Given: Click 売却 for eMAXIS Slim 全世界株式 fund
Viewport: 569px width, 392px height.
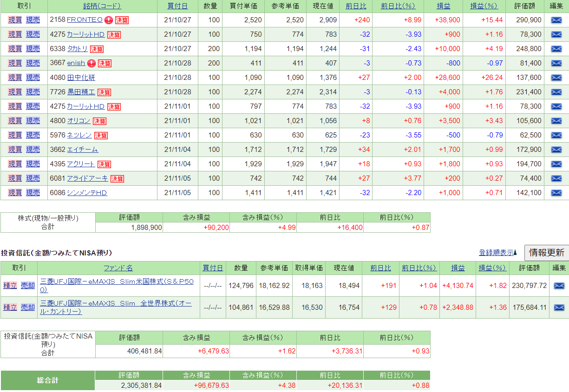Looking at the screenshot, I should (28, 307).
